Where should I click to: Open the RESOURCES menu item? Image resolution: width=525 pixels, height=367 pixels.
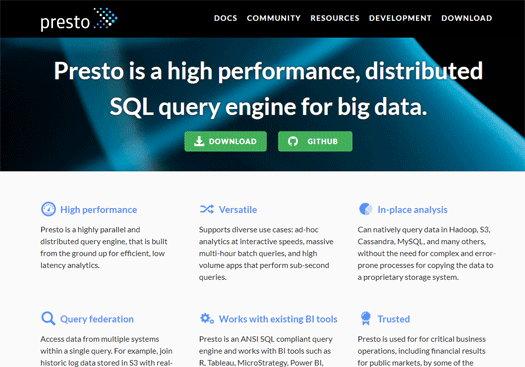coord(335,18)
